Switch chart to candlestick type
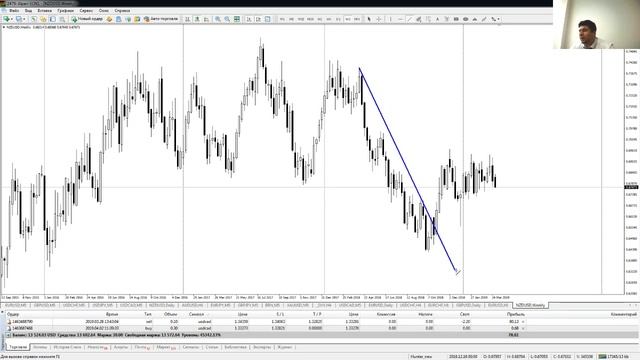The width and height of the screenshot is (640, 360). click(x=197, y=19)
